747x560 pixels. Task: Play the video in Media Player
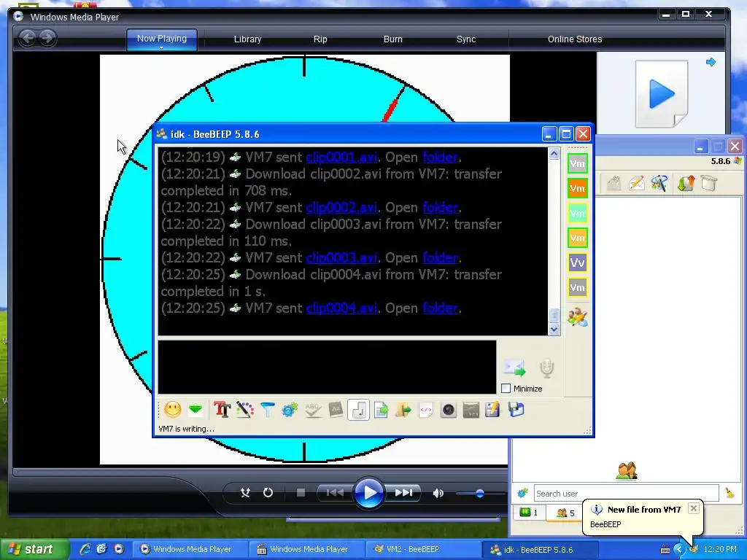[368, 492]
